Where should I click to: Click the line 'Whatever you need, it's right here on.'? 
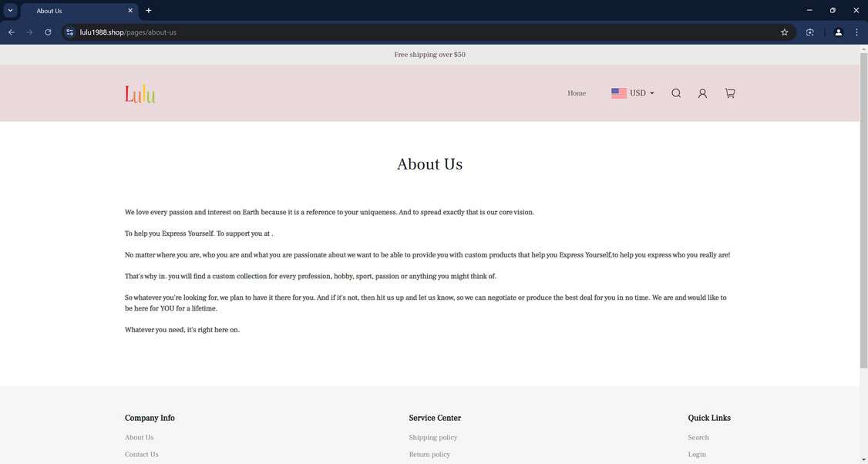pyautogui.click(x=182, y=330)
